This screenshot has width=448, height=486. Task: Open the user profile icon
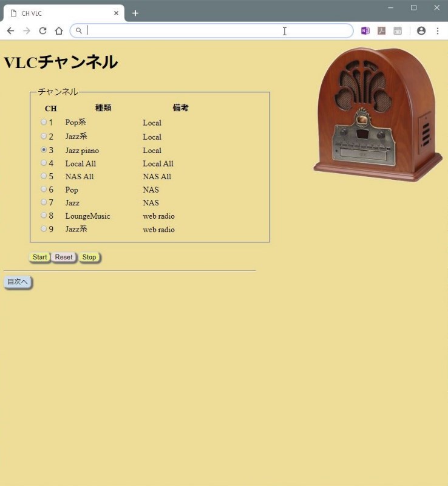coord(421,31)
